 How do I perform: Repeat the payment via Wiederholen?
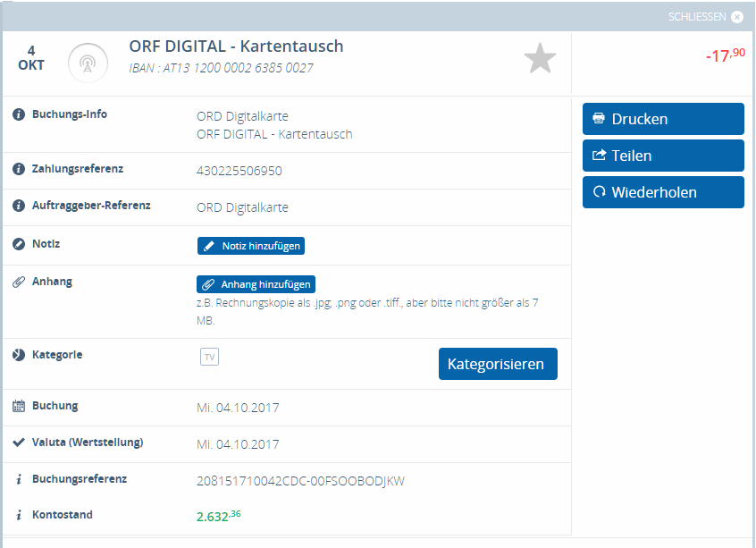point(663,192)
